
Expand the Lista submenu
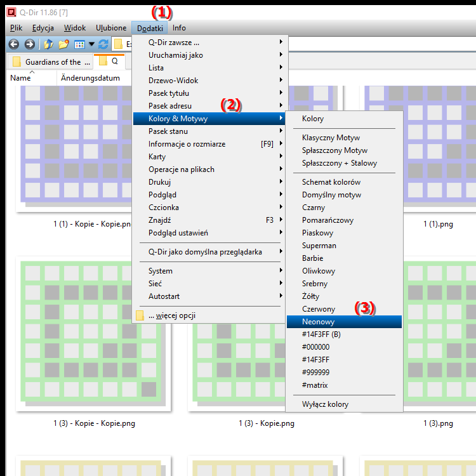pos(209,68)
